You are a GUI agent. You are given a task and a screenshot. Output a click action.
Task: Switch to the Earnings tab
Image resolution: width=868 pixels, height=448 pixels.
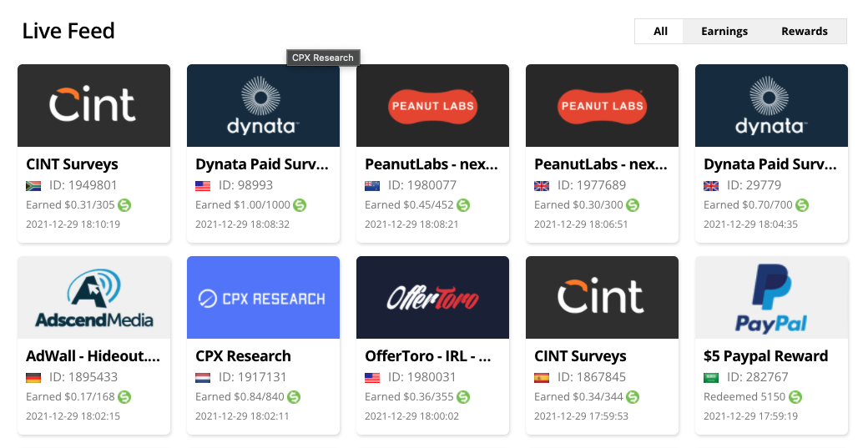pos(724,31)
